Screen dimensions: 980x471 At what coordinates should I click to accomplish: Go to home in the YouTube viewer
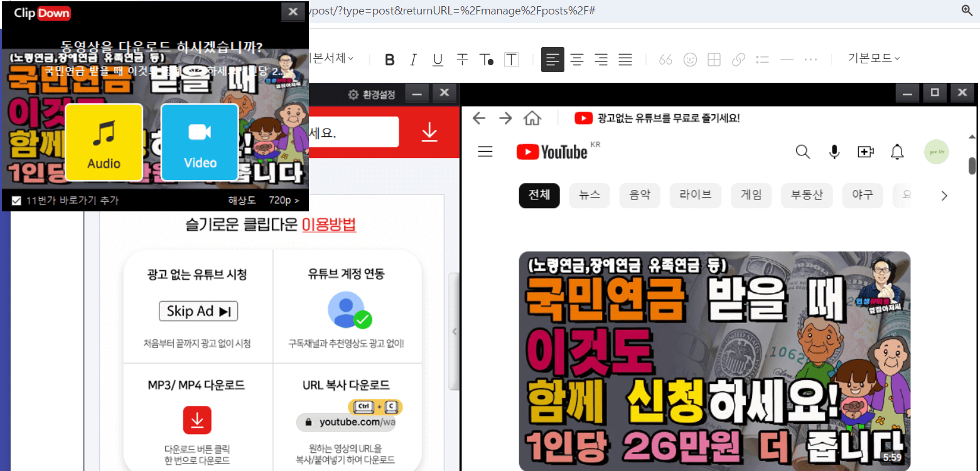coord(532,119)
